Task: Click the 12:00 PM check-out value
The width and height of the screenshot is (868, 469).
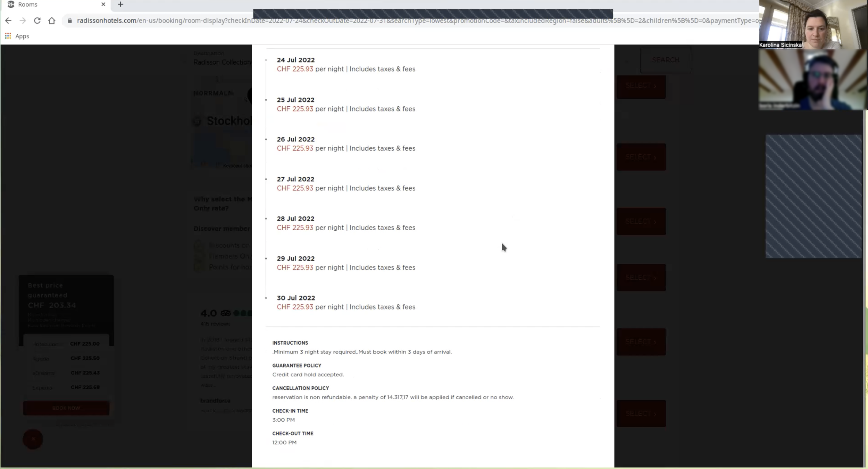Action: tap(284, 443)
